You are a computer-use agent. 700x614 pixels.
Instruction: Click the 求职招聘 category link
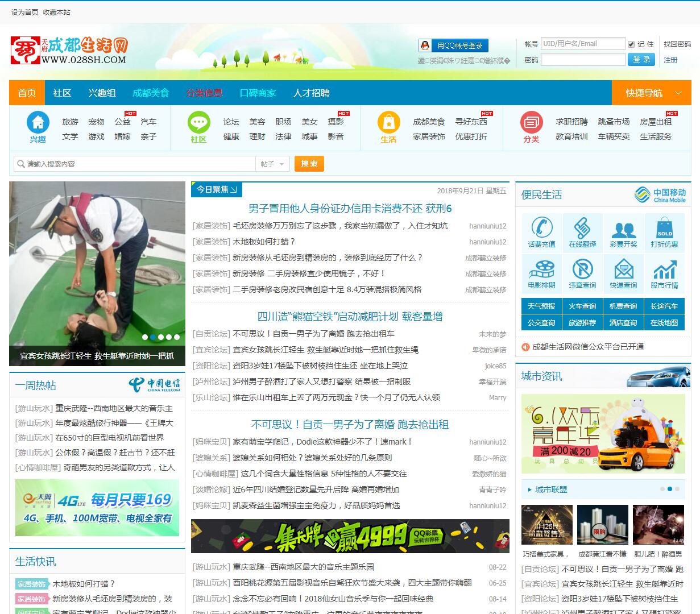click(571, 122)
